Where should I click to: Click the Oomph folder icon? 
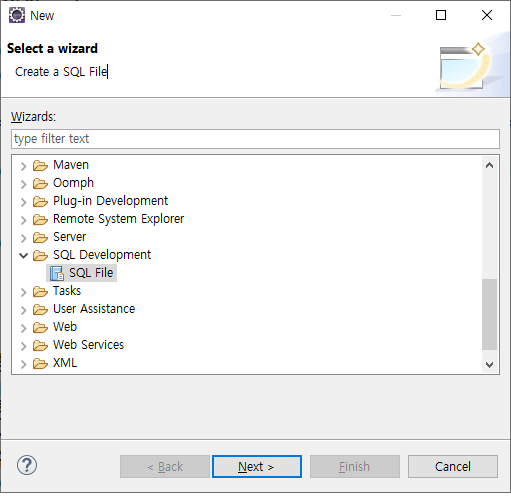[40, 183]
